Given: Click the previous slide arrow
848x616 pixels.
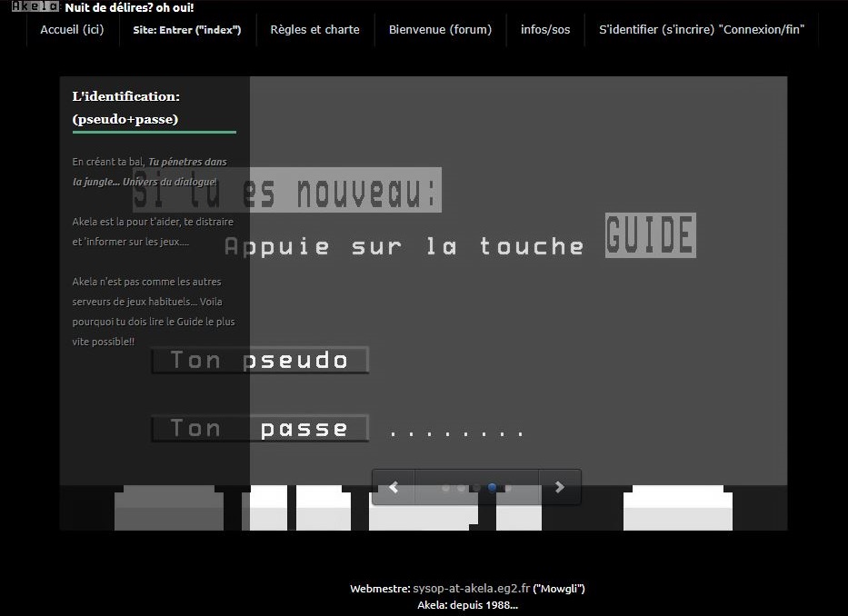Looking at the screenshot, I should tap(394, 488).
